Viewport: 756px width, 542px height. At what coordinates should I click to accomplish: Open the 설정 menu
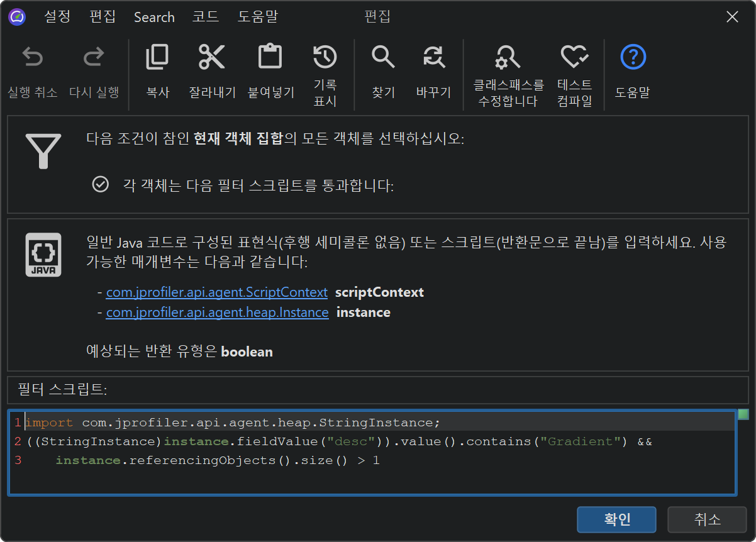coord(57,17)
